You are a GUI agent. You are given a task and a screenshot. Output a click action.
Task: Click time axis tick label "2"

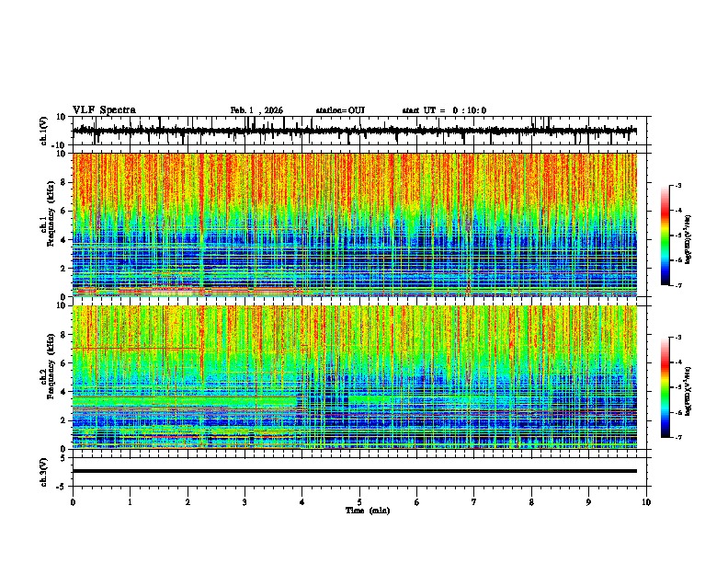188,502
